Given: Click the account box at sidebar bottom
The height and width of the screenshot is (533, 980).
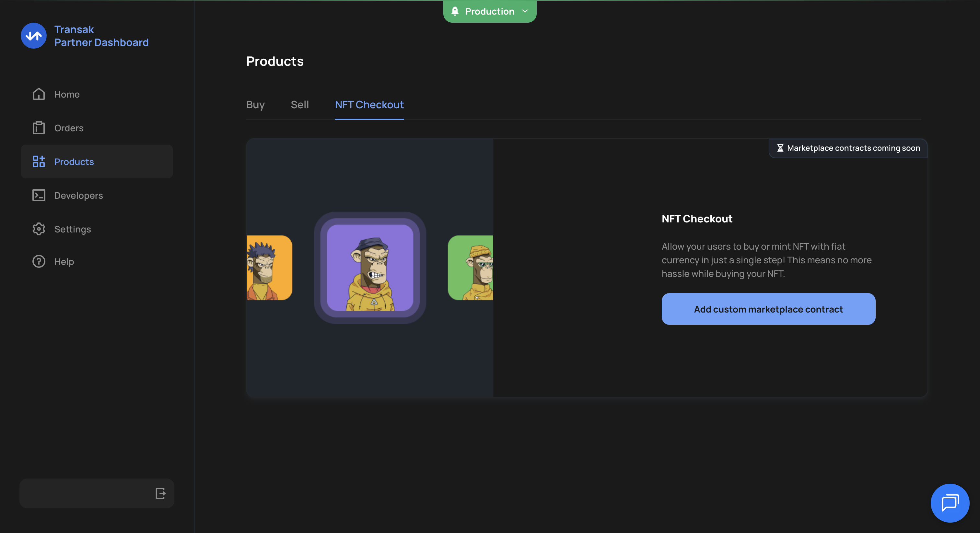Looking at the screenshot, I should tap(97, 493).
